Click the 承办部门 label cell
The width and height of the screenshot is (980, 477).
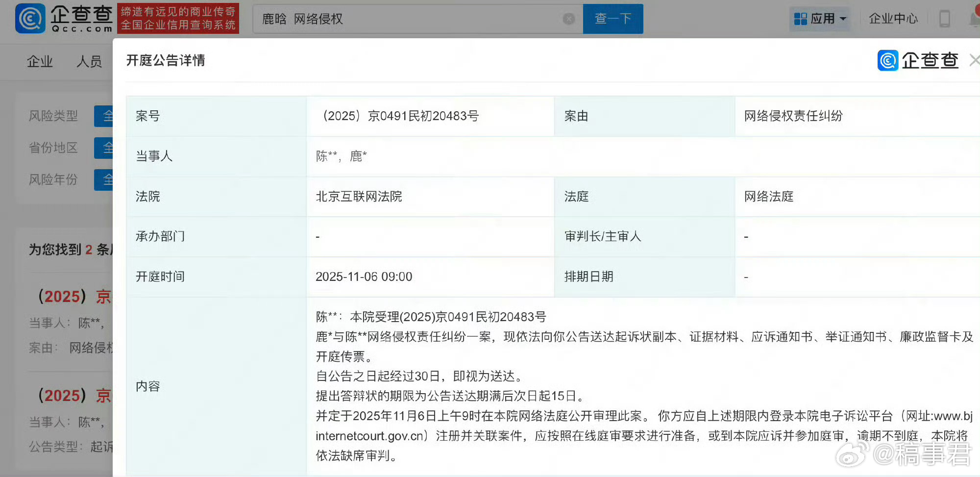217,236
